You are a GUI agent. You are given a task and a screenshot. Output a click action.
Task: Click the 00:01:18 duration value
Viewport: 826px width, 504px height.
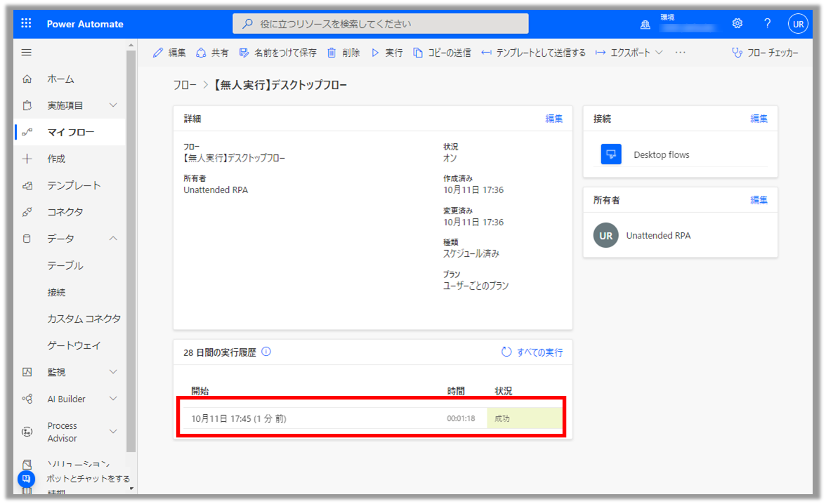tap(461, 418)
